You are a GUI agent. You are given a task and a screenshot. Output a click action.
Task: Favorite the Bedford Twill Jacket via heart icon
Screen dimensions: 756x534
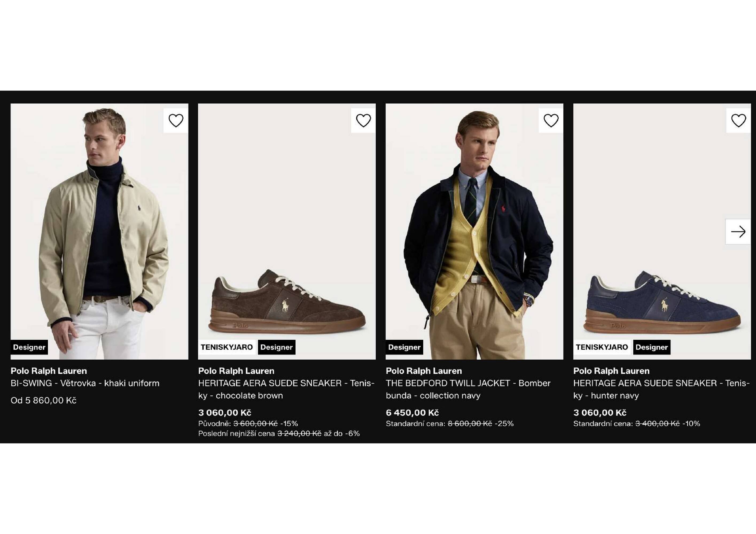click(x=551, y=120)
